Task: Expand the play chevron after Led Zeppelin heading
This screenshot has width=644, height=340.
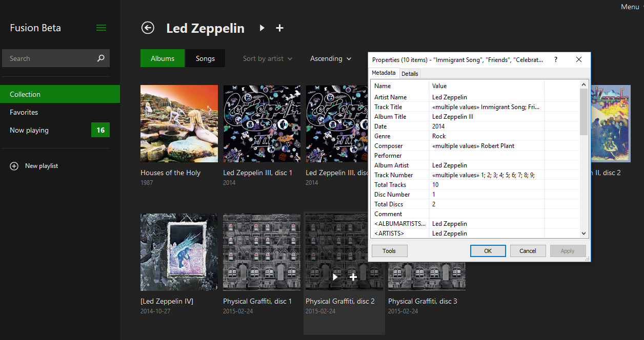Action: [x=261, y=28]
